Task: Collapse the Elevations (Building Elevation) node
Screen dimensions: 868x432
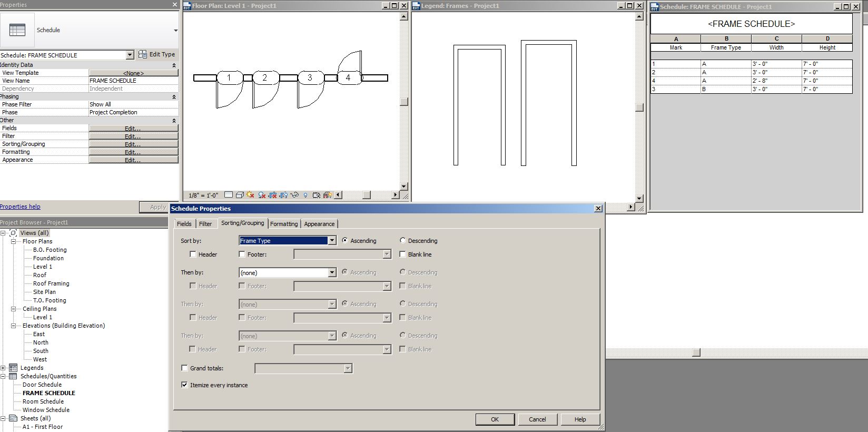Action: click(x=14, y=326)
